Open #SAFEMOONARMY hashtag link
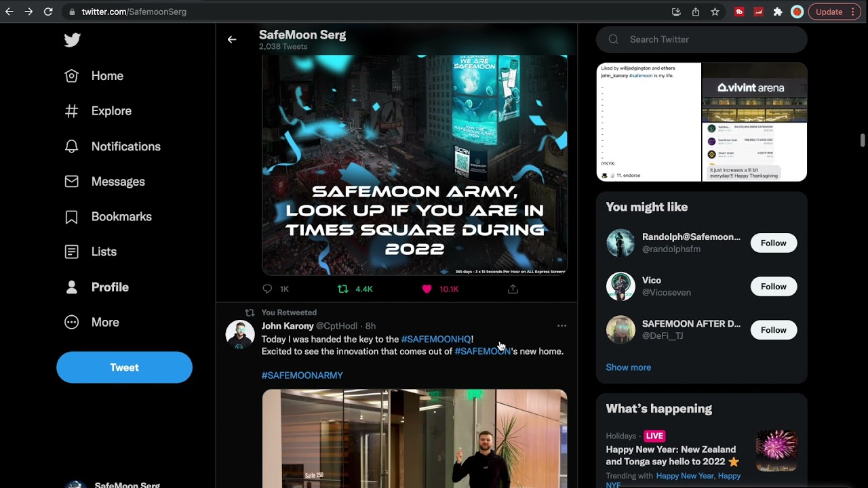Screen dimensions: 868x488 tap(302, 375)
